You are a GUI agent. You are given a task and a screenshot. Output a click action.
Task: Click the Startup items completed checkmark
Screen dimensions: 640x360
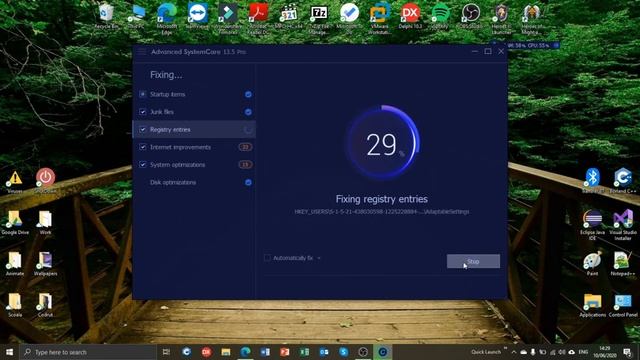(248, 94)
